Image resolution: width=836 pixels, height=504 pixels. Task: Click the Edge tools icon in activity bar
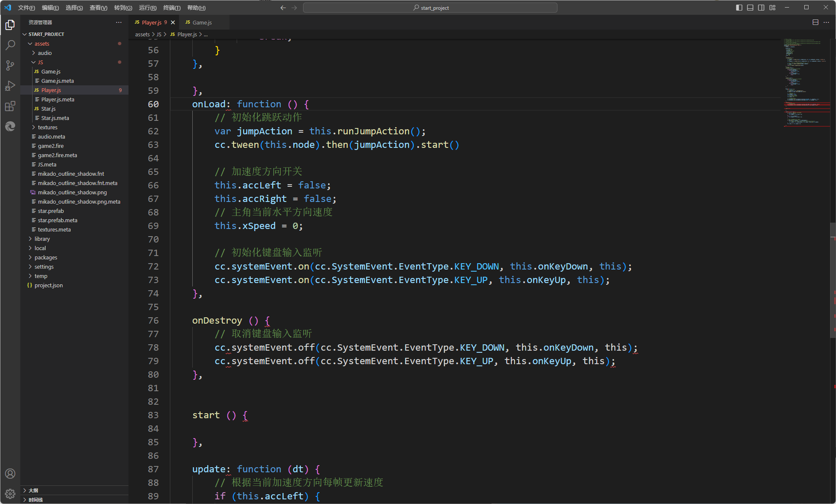point(10,126)
